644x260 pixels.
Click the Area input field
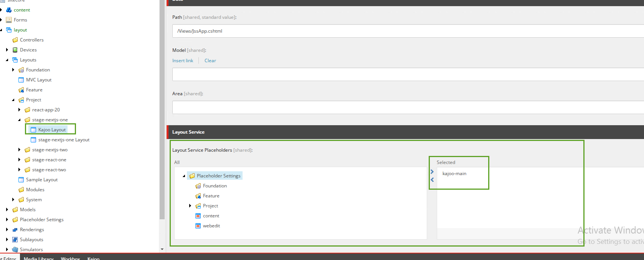pos(408,108)
